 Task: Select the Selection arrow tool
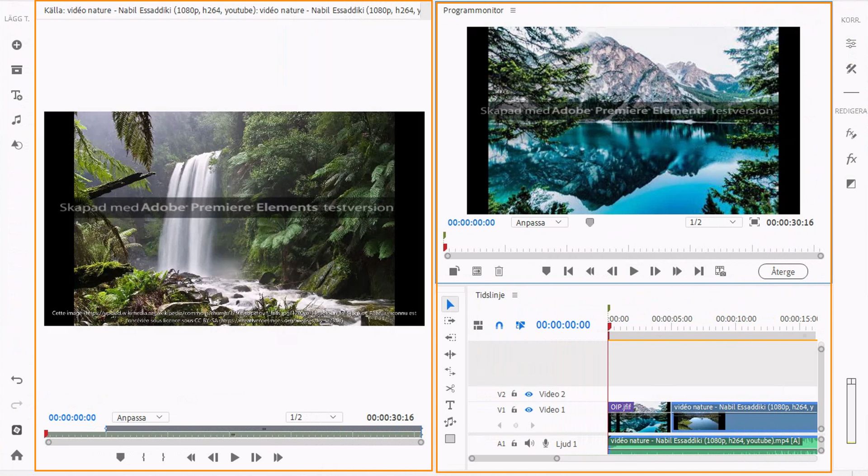[x=450, y=305]
